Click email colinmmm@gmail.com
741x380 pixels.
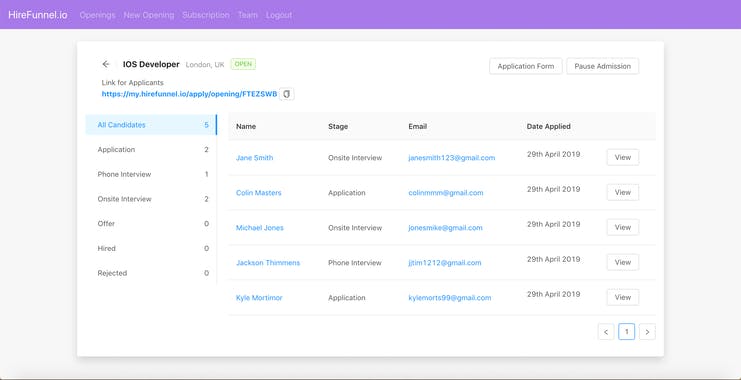coord(446,193)
